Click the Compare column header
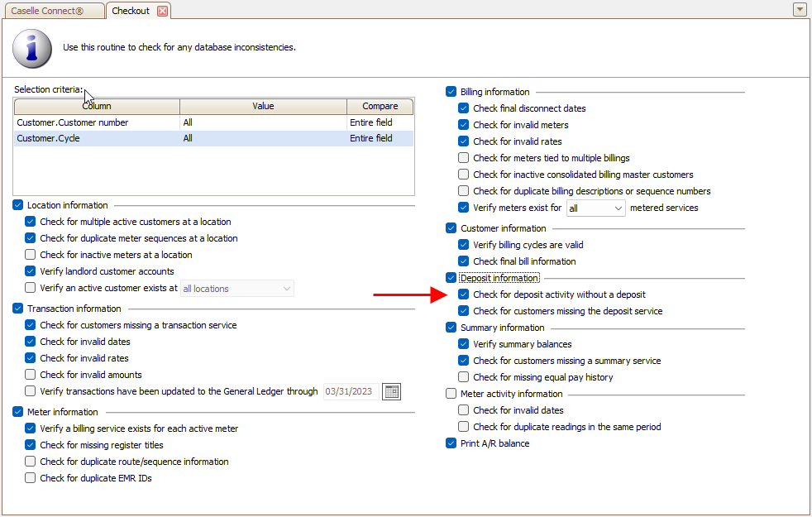The image size is (812, 517). pyautogui.click(x=380, y=106)
